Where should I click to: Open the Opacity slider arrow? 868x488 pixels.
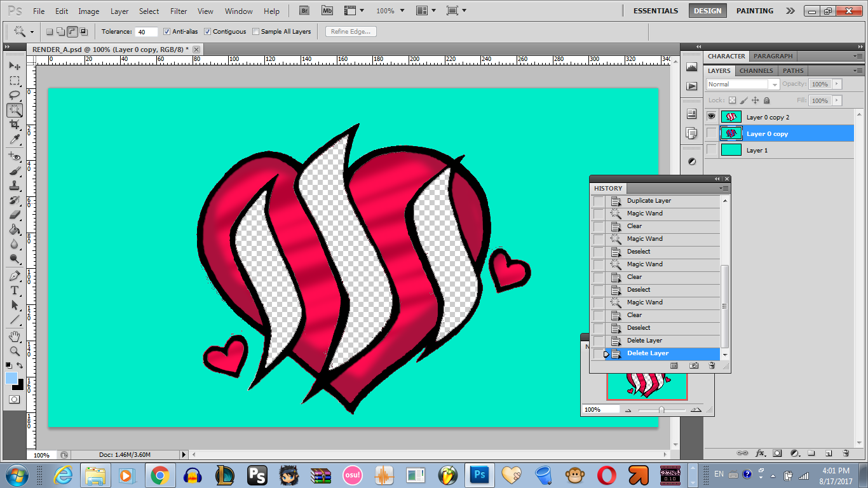pyautogui.click(x=836, y=84)
